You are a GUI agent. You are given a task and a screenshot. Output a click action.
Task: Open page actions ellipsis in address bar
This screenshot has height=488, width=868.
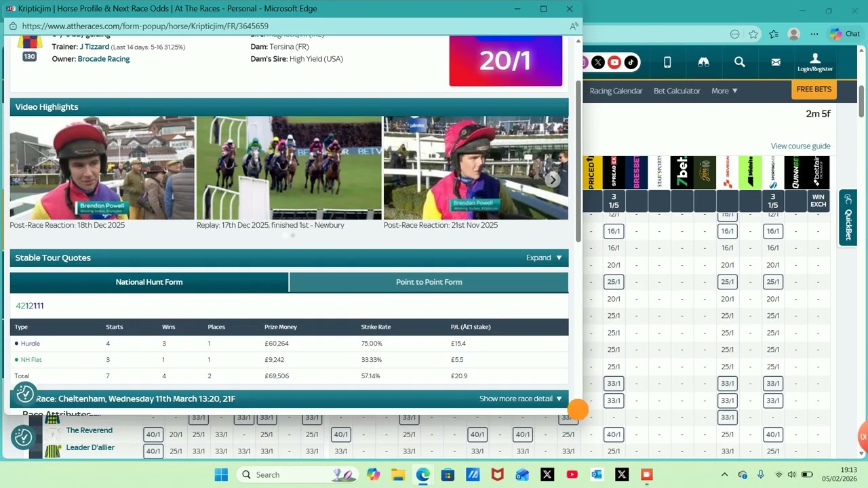[x=734, y=34]
